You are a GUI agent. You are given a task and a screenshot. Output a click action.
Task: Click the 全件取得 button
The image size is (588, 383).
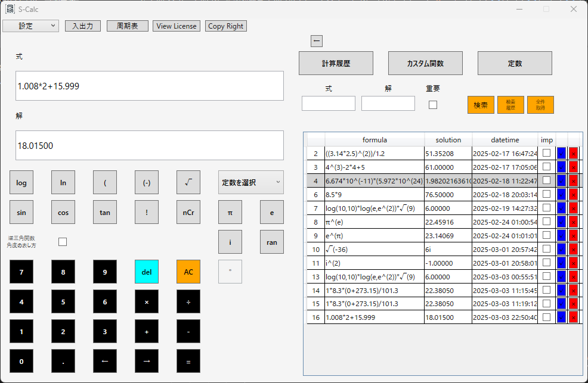point(540,105)
